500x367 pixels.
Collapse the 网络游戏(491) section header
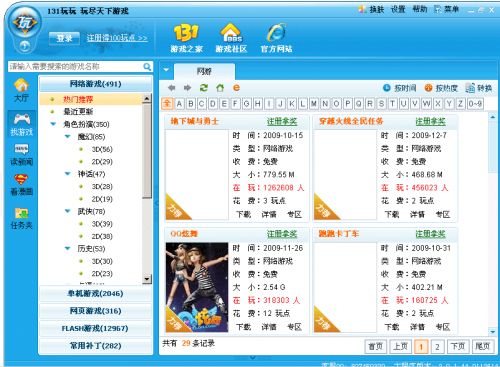[95, 84]
